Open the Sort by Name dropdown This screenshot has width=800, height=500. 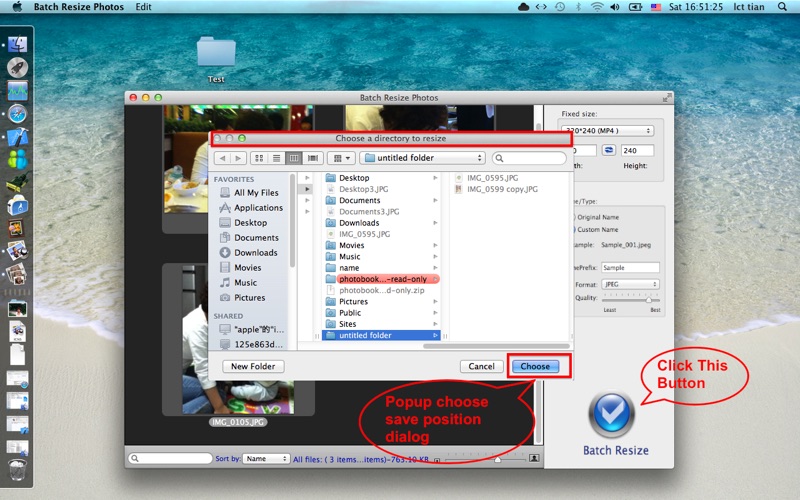click(266, 459)
